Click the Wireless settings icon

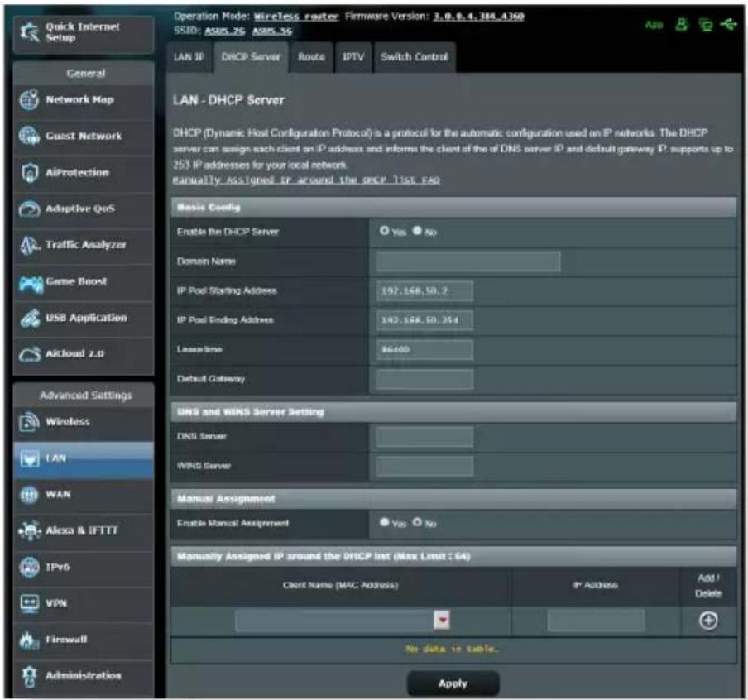(29, 422)
